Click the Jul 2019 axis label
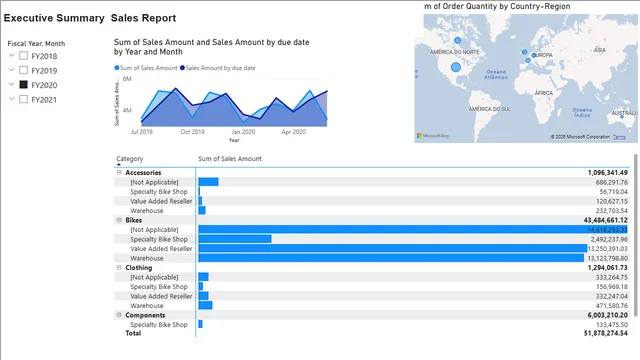This screenshot has width=640, height=360. point(142,132)
